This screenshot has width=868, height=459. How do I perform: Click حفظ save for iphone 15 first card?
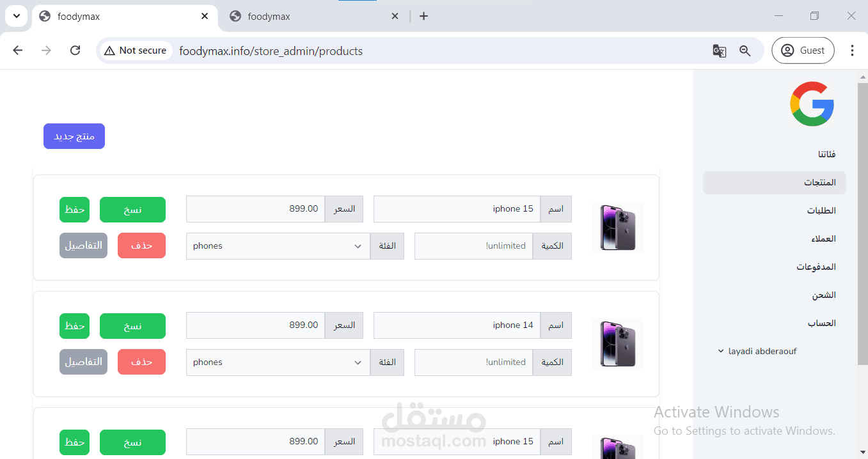click(74, 210)
